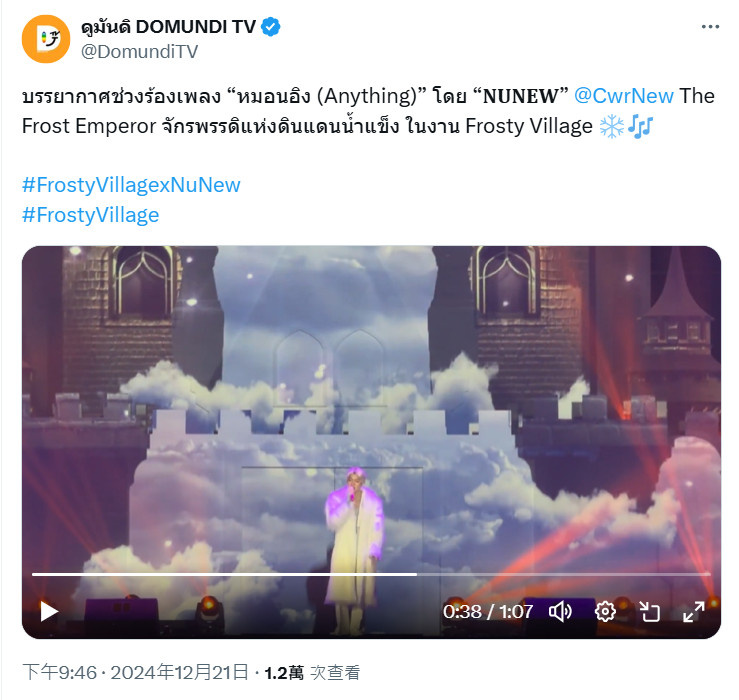Screen dimensions: 739x700
Task: Click DOMUNDI TV profile avatar
Action: click(x=46, y=39)
